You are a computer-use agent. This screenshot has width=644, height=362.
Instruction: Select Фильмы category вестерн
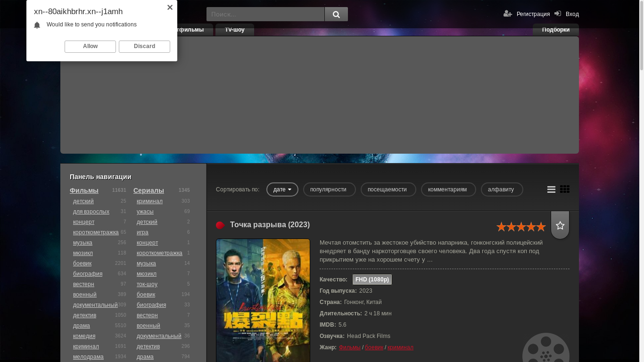pos(83,284)
